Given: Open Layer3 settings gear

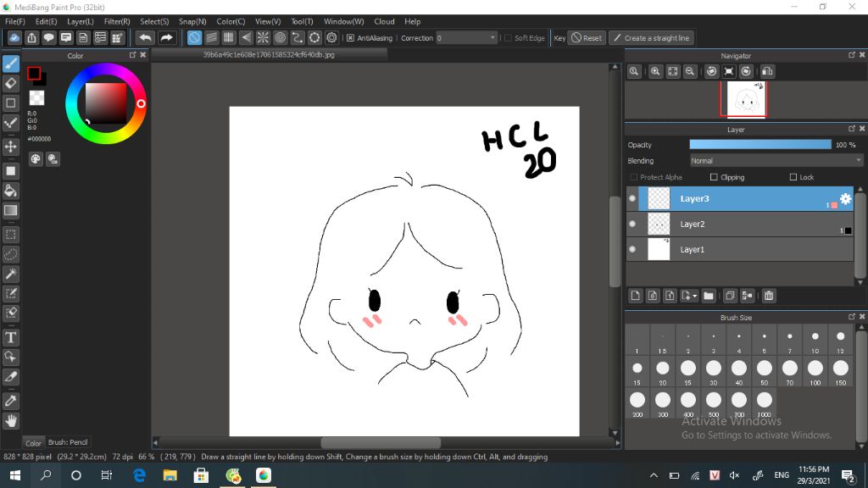Looking at the screenshot, I should [845, 198].
